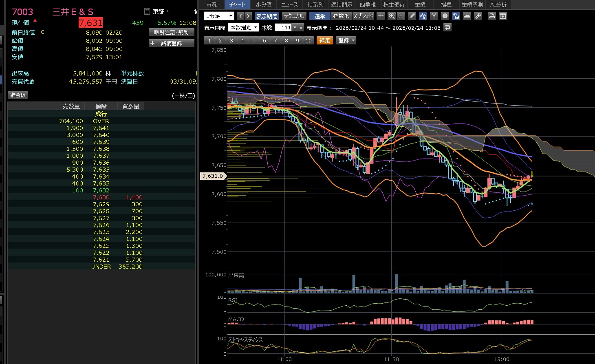Switch to the ニュース tab
This screenshot has height=364, width=595.
point(290,4)
